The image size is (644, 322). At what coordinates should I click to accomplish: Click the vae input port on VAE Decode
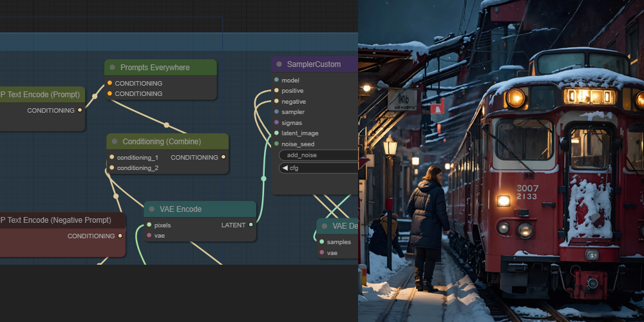pos(321,252)
